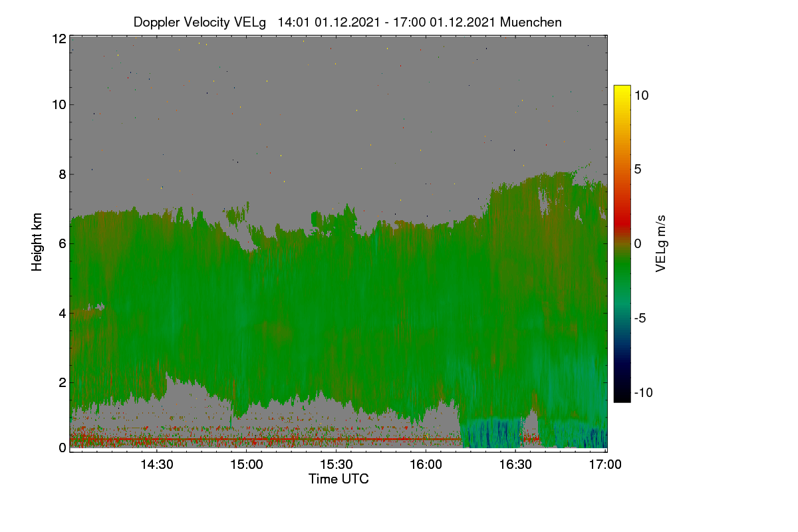The height and width of the screenshot is (532, 798).
Task: Click the 16:30 time axis label
Action: (517, 465)
